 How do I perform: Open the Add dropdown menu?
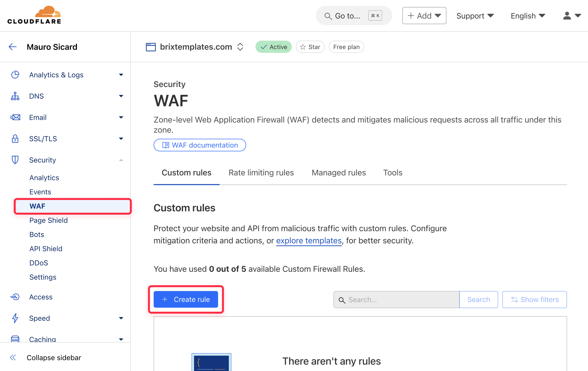(x=424, y=16)
